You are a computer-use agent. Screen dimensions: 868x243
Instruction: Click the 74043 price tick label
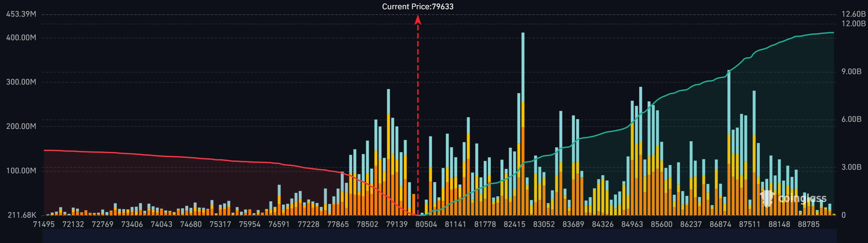coord(161,225)
